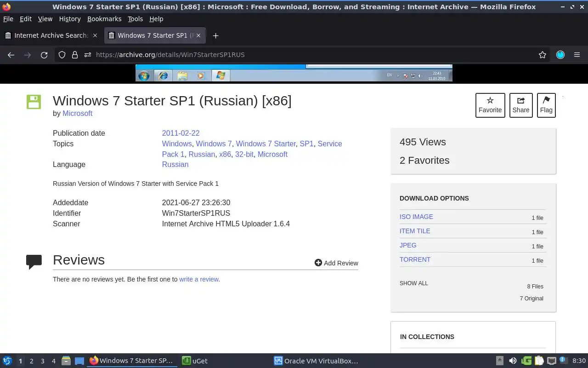
Task: Click the Share button
Action: tap(521, 105)
